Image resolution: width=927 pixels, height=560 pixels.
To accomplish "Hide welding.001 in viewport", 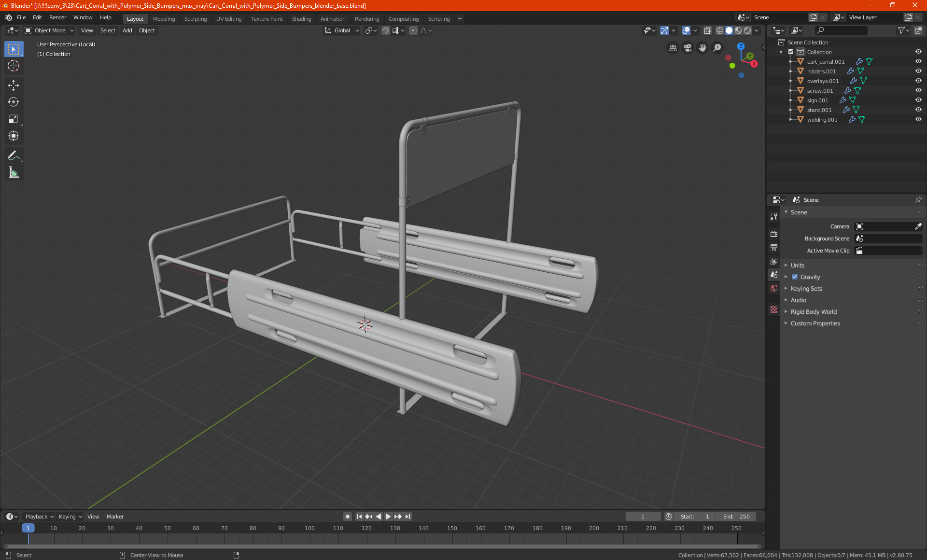I will tap(918, 120).
